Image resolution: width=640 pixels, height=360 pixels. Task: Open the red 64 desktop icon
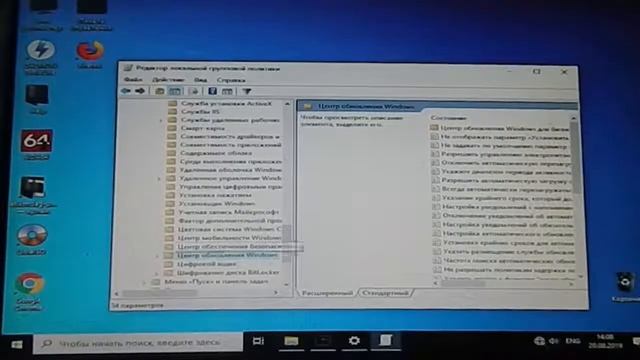click(36, 144)
